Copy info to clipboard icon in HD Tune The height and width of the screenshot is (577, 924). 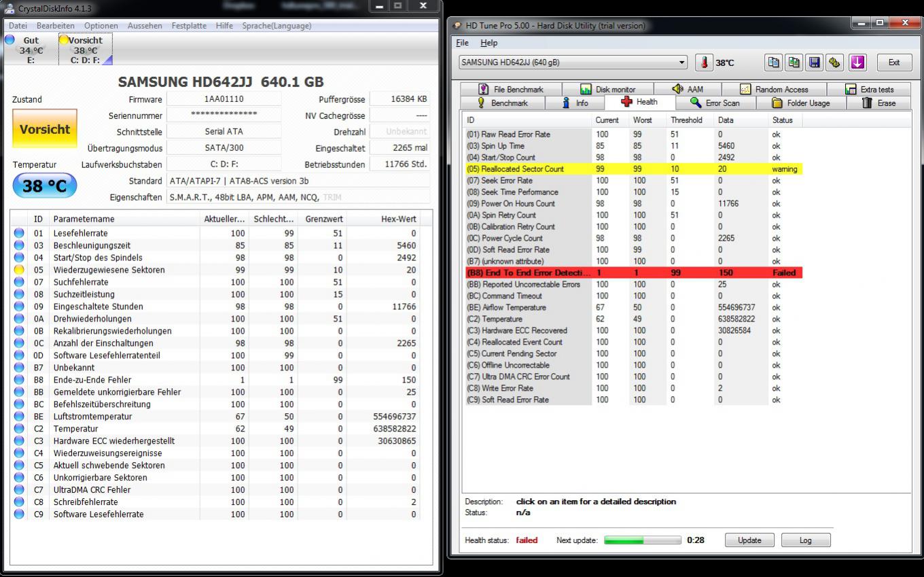click(x=773, y=63)
